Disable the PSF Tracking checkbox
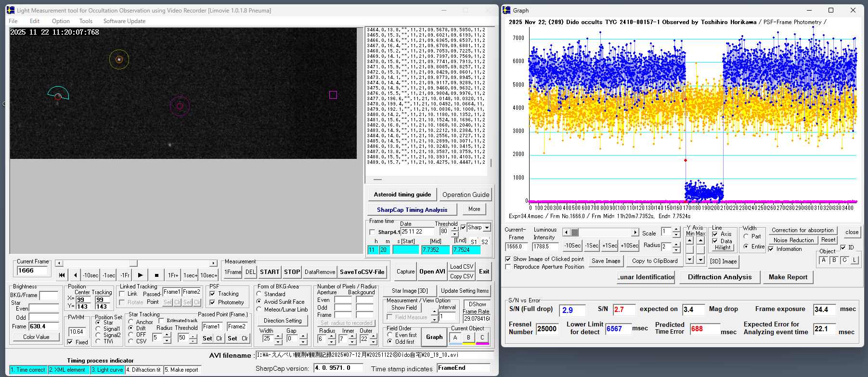Viewport: 868px width, 377px height. [x=212, y=294]
